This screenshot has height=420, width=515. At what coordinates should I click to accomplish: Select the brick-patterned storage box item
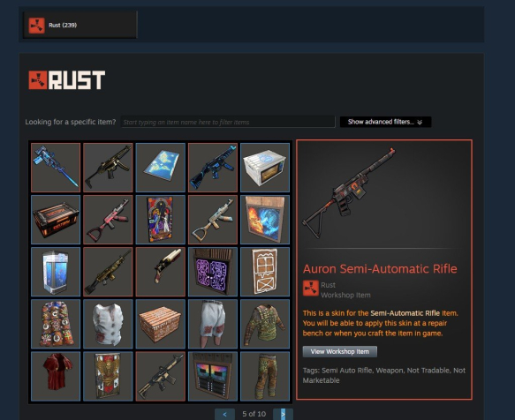(x=161, y=324)
